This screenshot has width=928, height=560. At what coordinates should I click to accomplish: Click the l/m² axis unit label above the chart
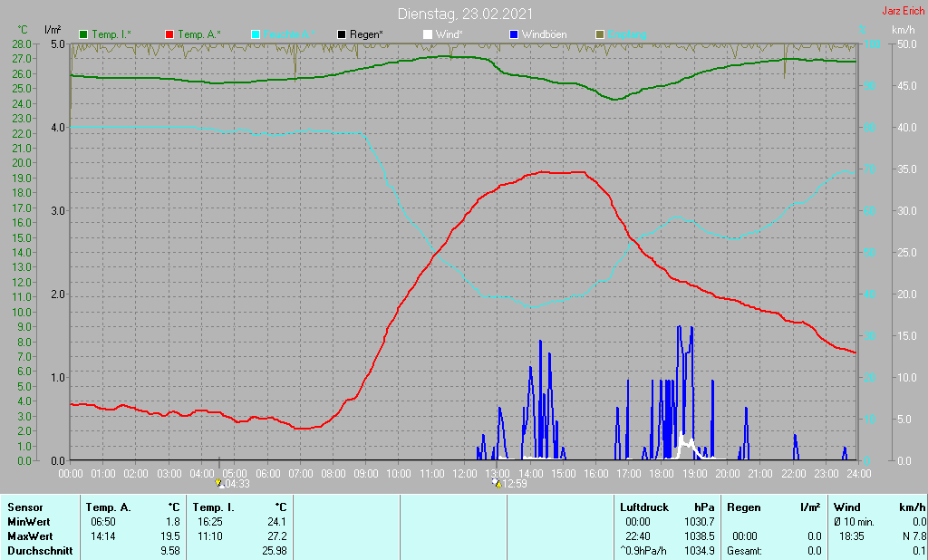pos(53,29)
